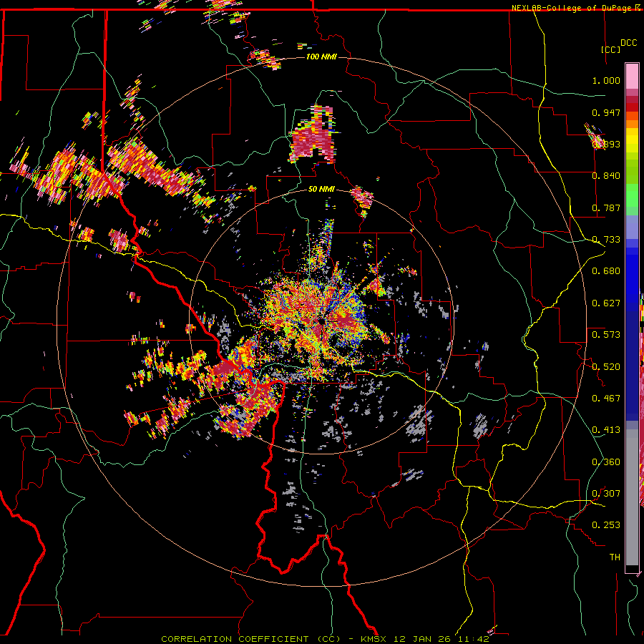Click the 1.000 color scale value
This screenshot has height=644, width=644.
[606, 80]
